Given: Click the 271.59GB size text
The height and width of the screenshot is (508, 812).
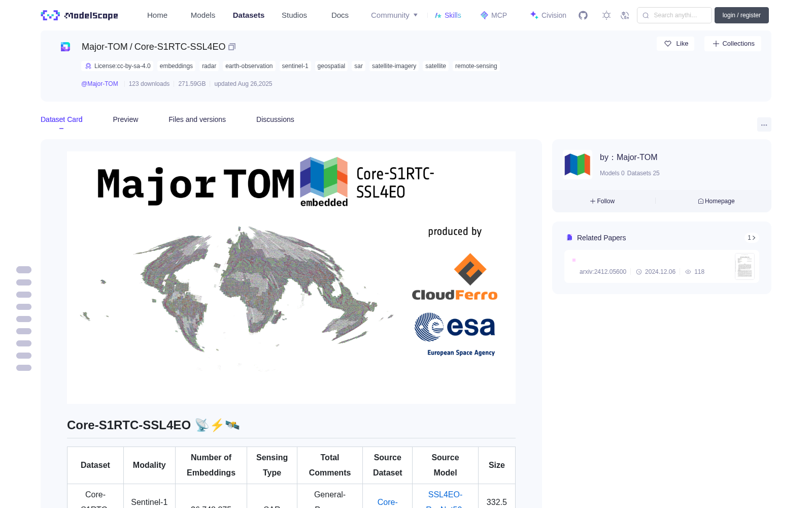Looking at the screenshot, I should (x=192, y=84).
